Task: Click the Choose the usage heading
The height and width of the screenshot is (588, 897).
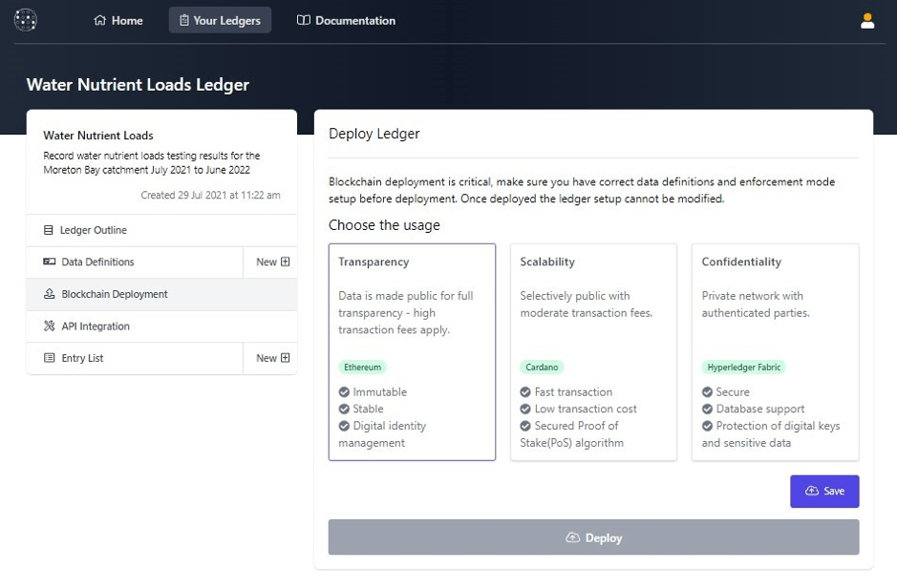Action: point(384,225)
